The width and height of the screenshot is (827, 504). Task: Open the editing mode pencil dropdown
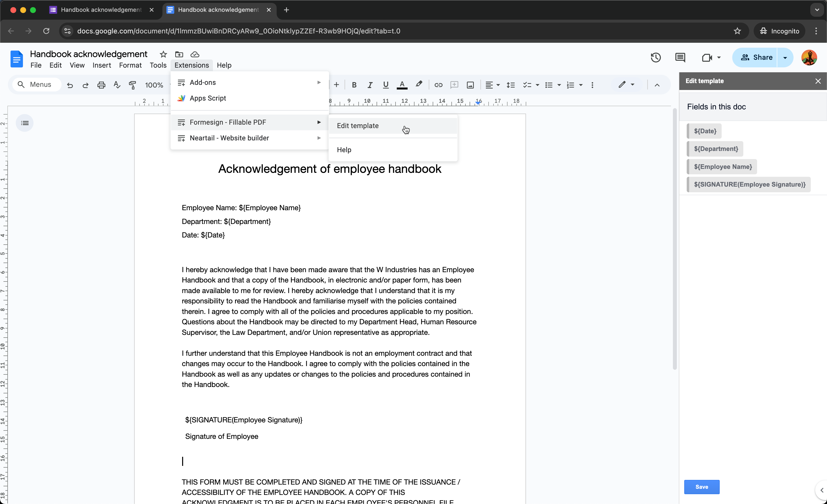(626, 85)
